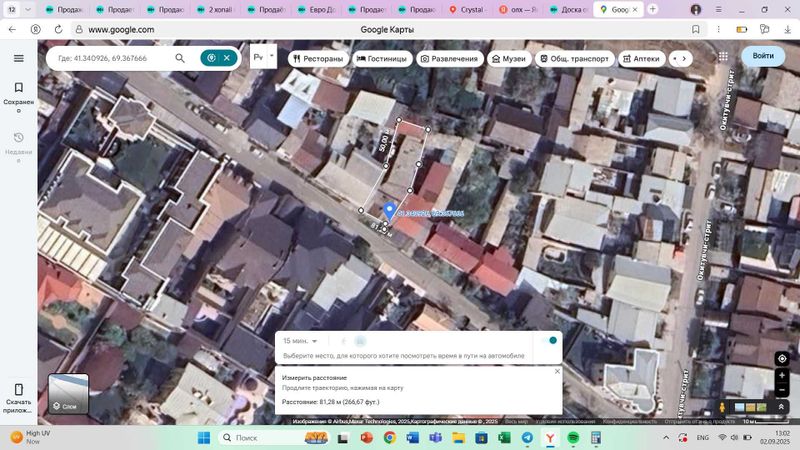This screenshot has width=800, height=450.
Task: Open the browser profile avatar
Action: click(x=695, y=9)
